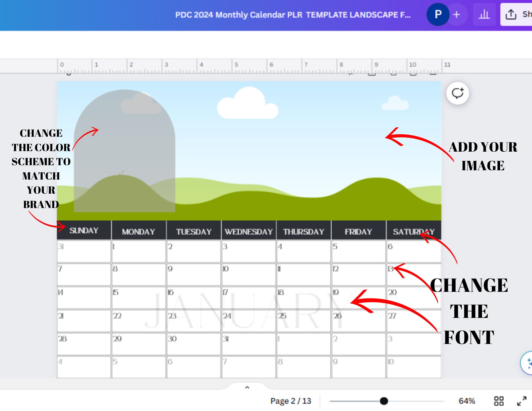Open the design insights bar chart icon

pyautogui.click(x=484, y=15)
